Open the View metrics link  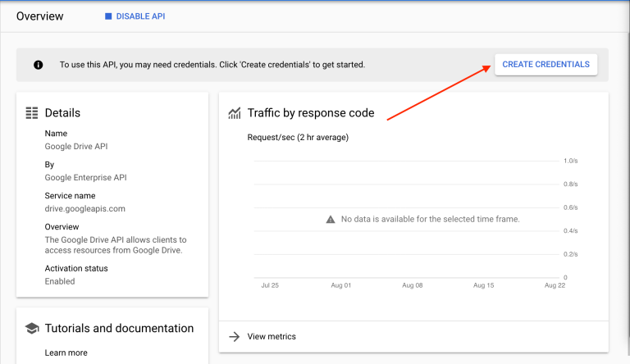[x=272, y=336]
